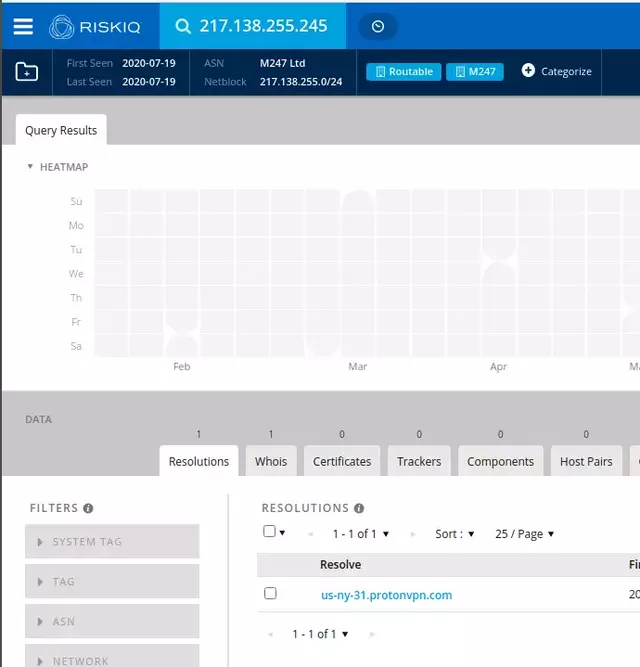Tick the us-ny-31.protonvpn.com row checkbox

[270, 593]
